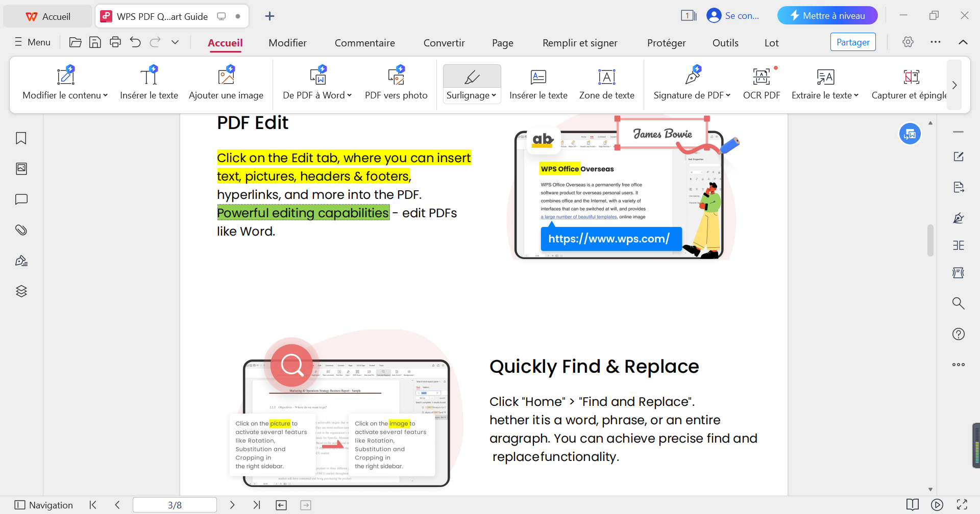
Task: Open the bookmarks sidebar panel
Action: pos(21,138)
